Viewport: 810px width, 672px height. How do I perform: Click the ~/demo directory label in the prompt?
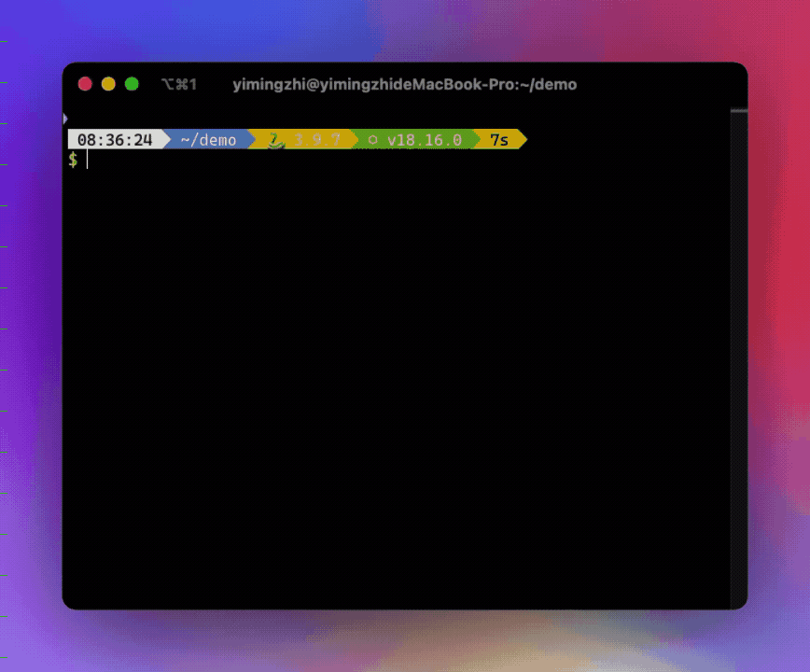209,140
